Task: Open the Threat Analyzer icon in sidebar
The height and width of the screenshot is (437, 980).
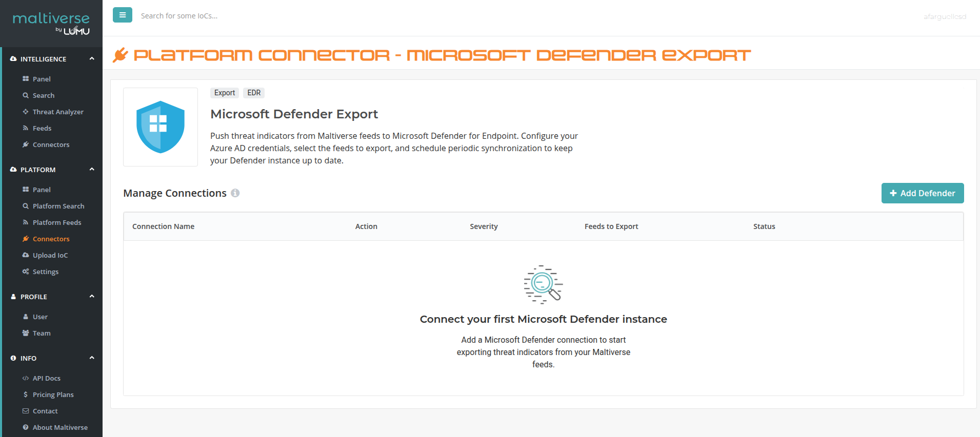Action: pyautogui.click(x=26, y=112)
